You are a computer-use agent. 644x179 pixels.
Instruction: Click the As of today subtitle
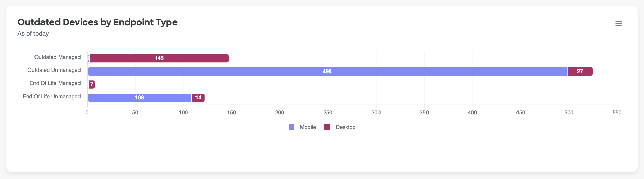(33, 34)
